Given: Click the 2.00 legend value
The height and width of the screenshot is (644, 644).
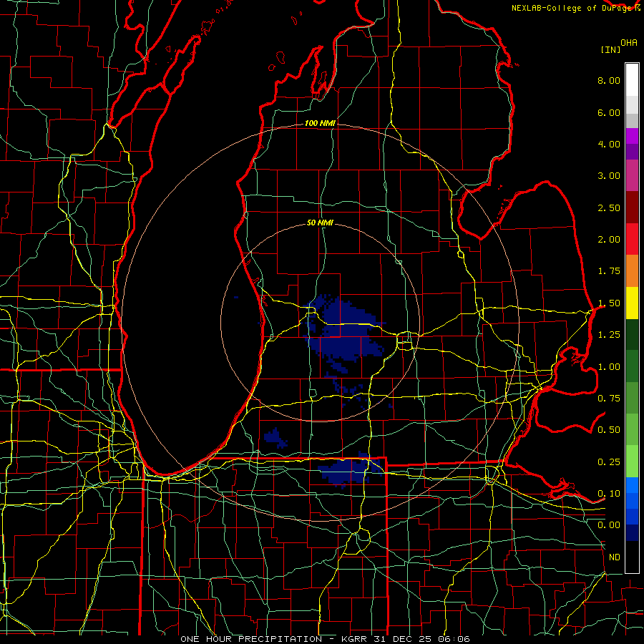Looking at the screenshot, I should 609,240.
